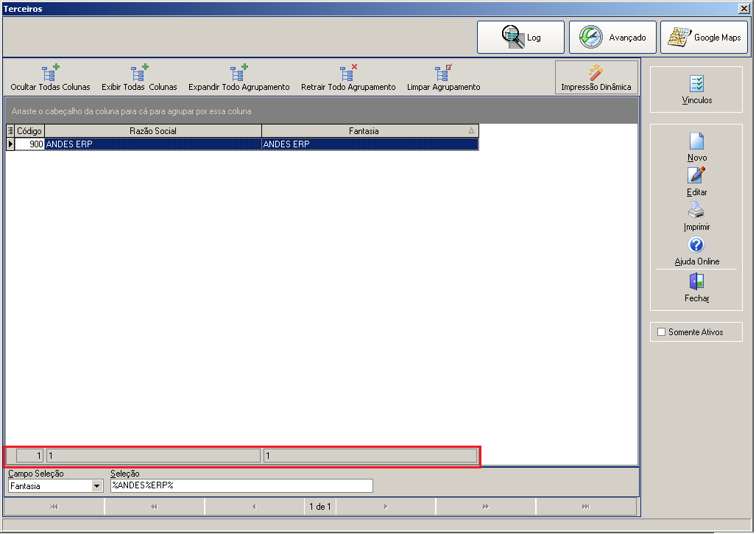
Task: Open the Log viewer
Action: pyautogui.click(x=520, y=37)
